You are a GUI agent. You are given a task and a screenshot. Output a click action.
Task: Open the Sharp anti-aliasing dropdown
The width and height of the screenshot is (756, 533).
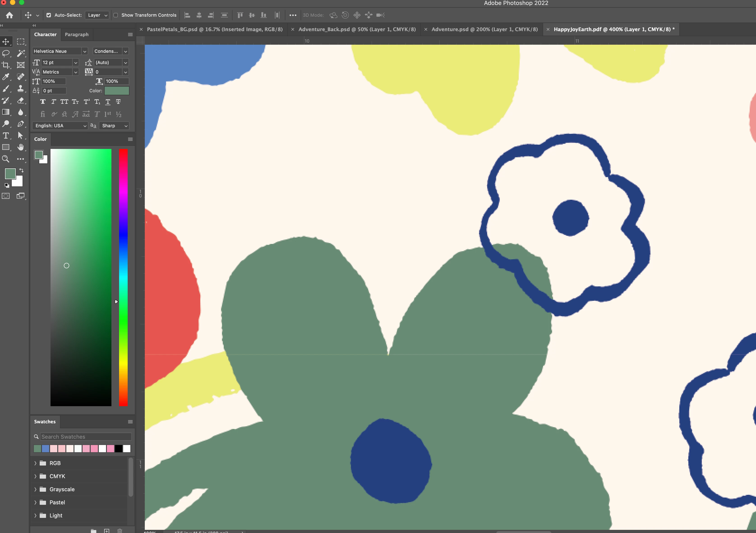click(114, 125)
